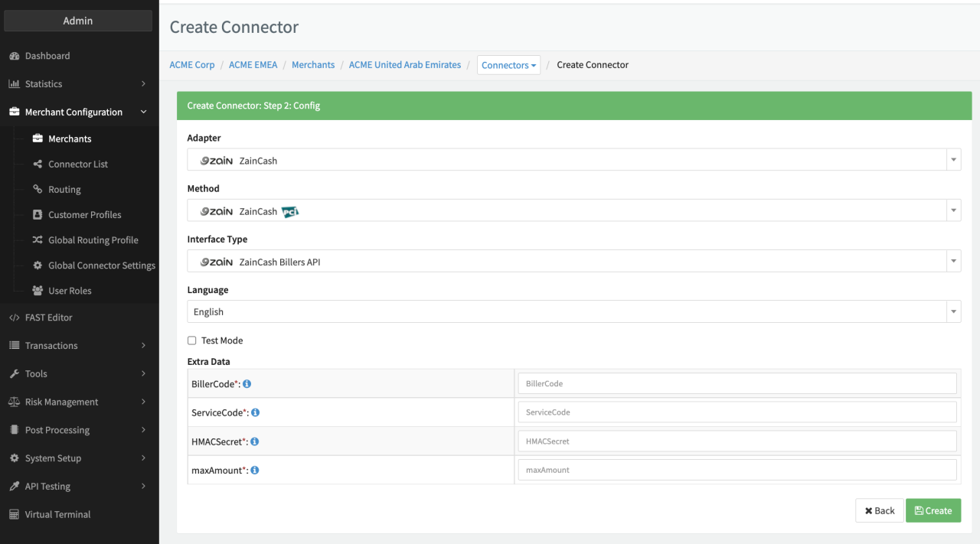Click the green Create button
The height and width of the screenshot is (544, 980).
tap(933, 510)
